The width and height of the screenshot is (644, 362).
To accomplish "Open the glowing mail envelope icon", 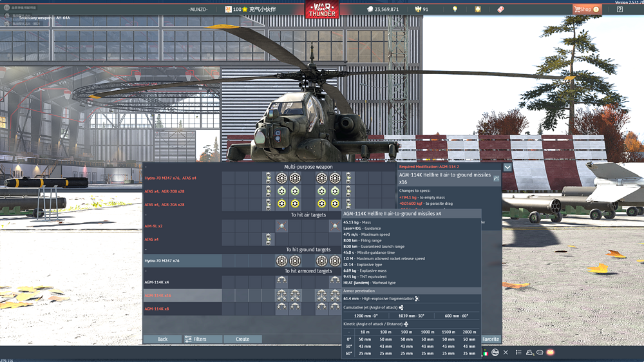I will (x=551, y=352).
